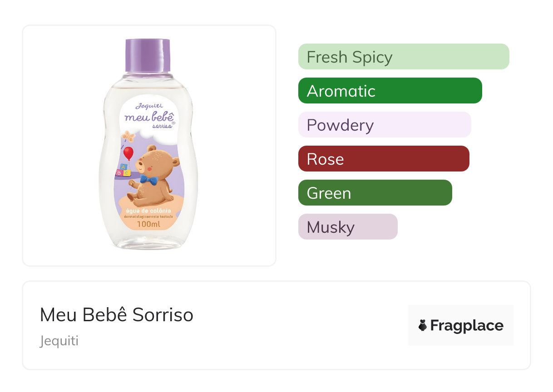Pick the Rose accord bar
The image size is (553, 392).
(384, 159)
